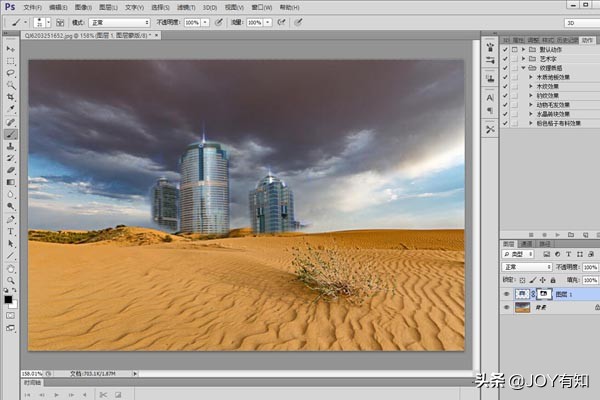
Task: Click the create new action set folder icon
Action: pos(571,235)
